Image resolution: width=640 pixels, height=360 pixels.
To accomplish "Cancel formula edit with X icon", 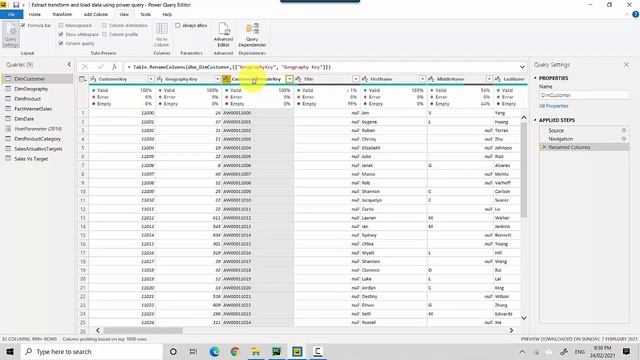I will click(x=85, y=67).
